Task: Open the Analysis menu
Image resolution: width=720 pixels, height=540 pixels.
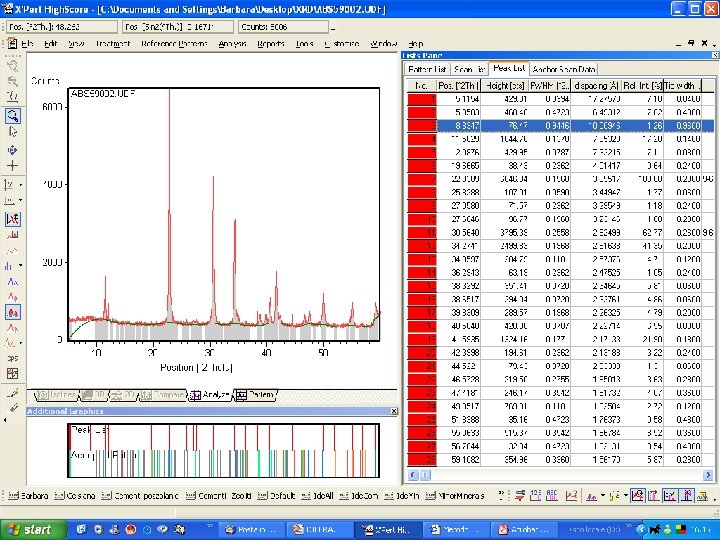Action: click(232, 44)
